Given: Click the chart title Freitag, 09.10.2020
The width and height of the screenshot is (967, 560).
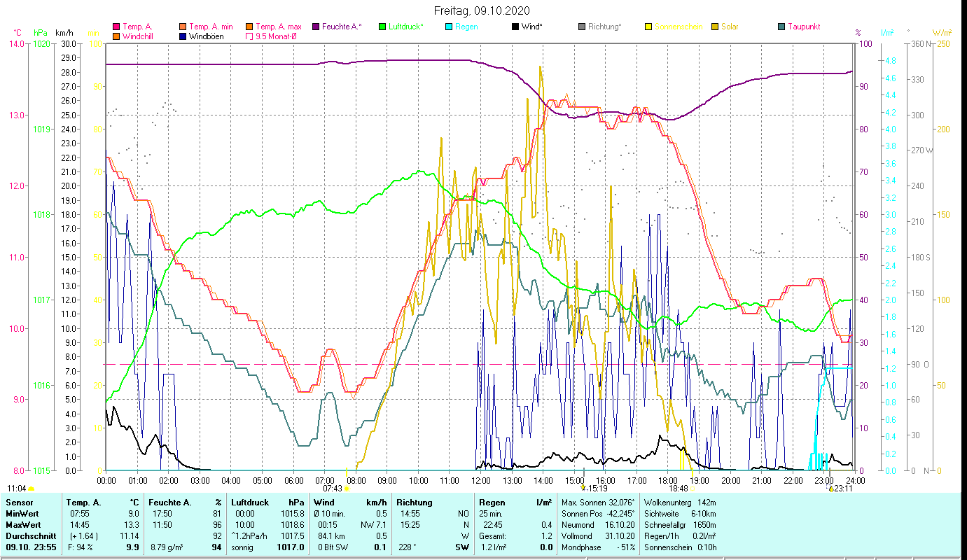Looking at the screenshot, I should (482, 10).
